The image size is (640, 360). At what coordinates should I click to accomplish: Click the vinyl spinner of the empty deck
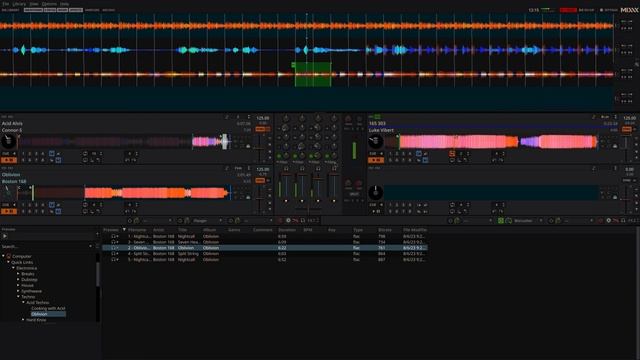tap(376, 193)
